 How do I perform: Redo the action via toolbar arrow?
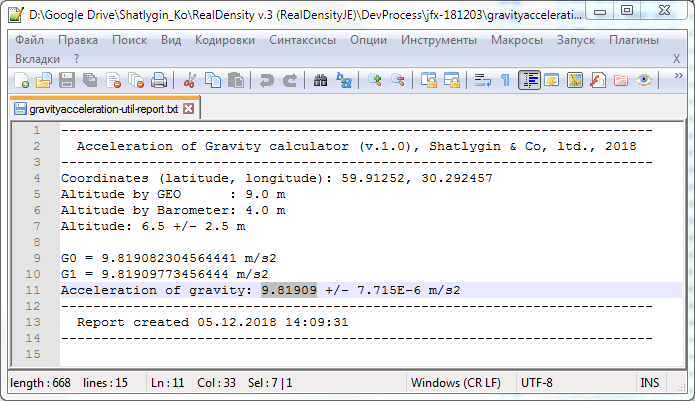coord(290,81)
